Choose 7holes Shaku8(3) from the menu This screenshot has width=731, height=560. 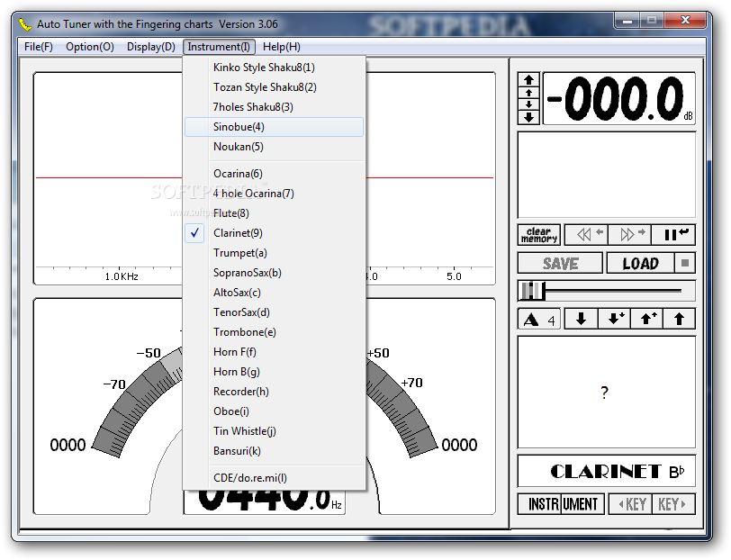274,107
